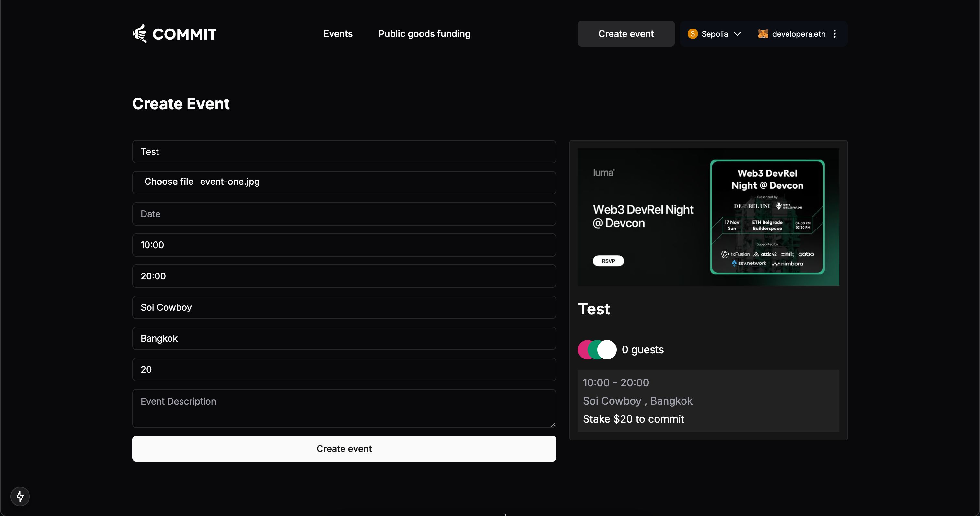Open the Events menu tab
This screenshot has width=980, height=516.
338,34
